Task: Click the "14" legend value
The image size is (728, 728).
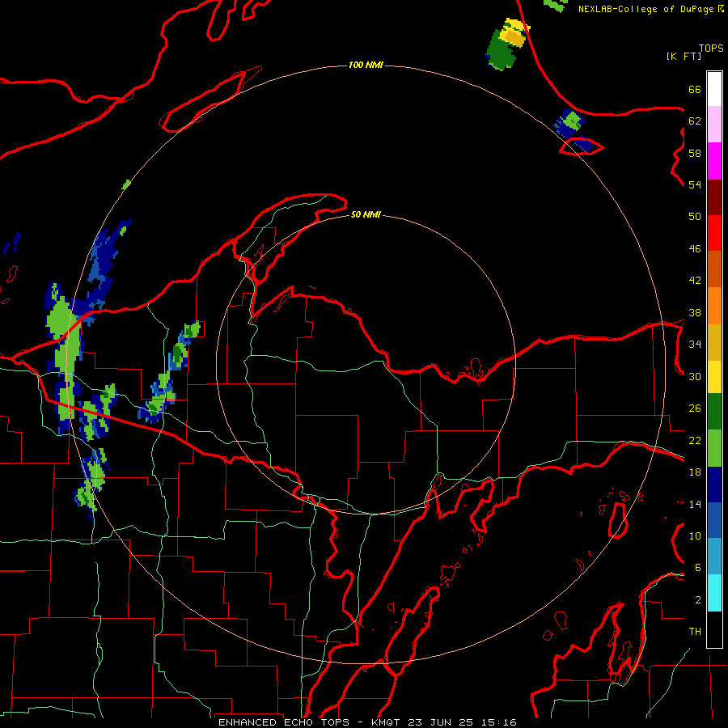Action: point(695,504)
